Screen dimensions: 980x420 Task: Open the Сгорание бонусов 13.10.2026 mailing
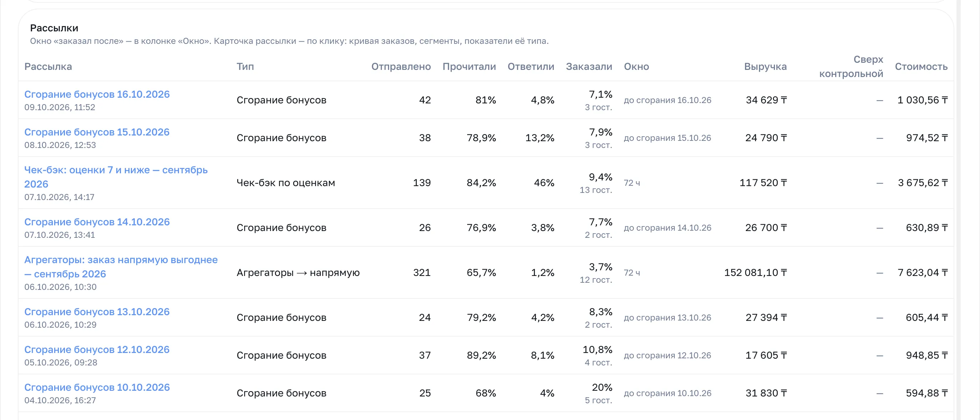pyautogui.click(x=97, y=312)
